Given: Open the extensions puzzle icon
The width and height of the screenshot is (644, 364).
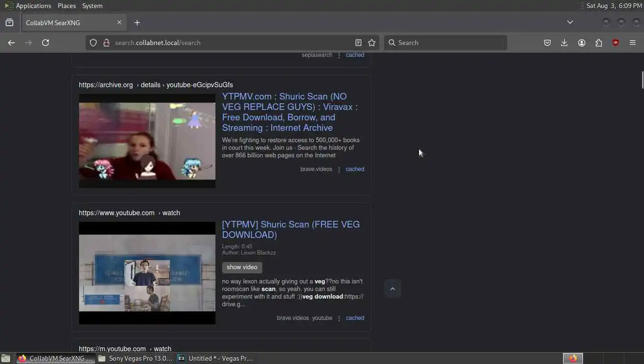Looking at the screenshot, I should [599, 43].
